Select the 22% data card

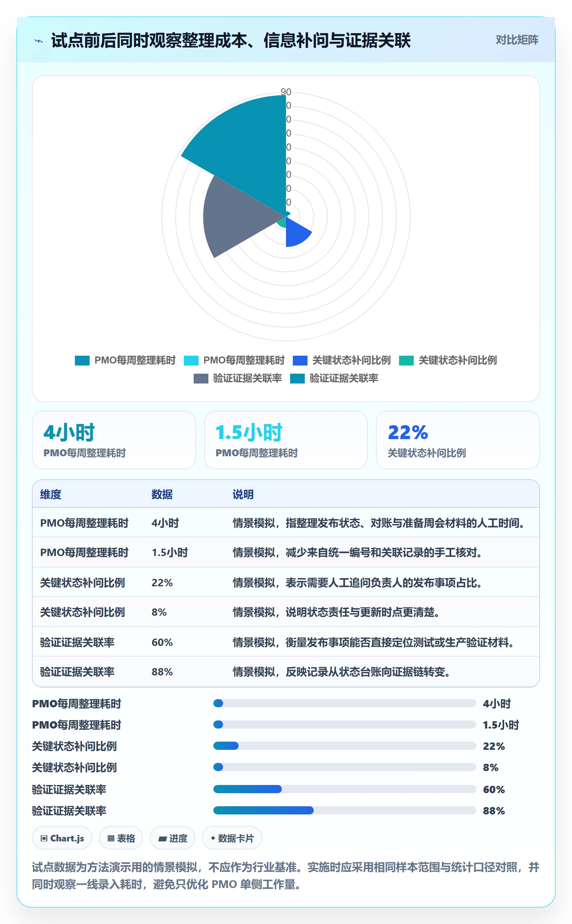click(458, 440)
